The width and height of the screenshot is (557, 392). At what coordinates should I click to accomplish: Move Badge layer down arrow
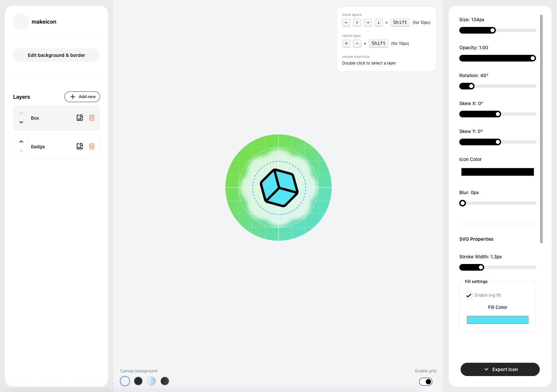point(21,151)
